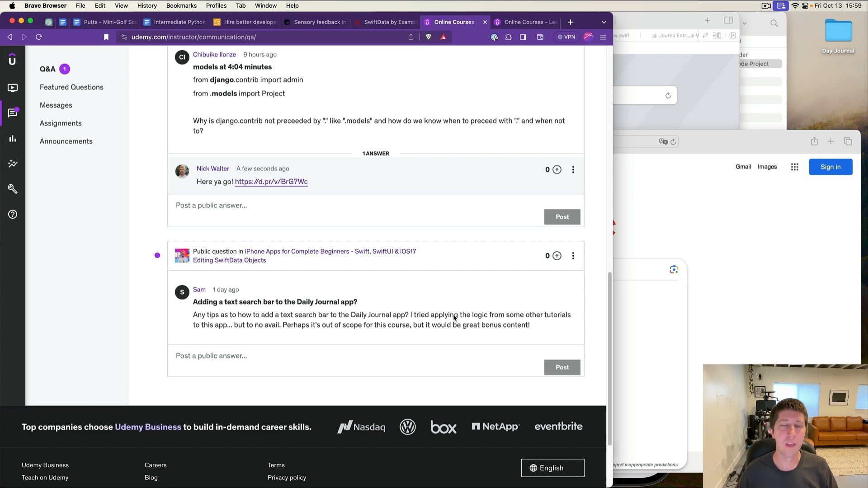Open Brave Shields lion icon
This screenshot has height=488, width=868.
point(429,37)
